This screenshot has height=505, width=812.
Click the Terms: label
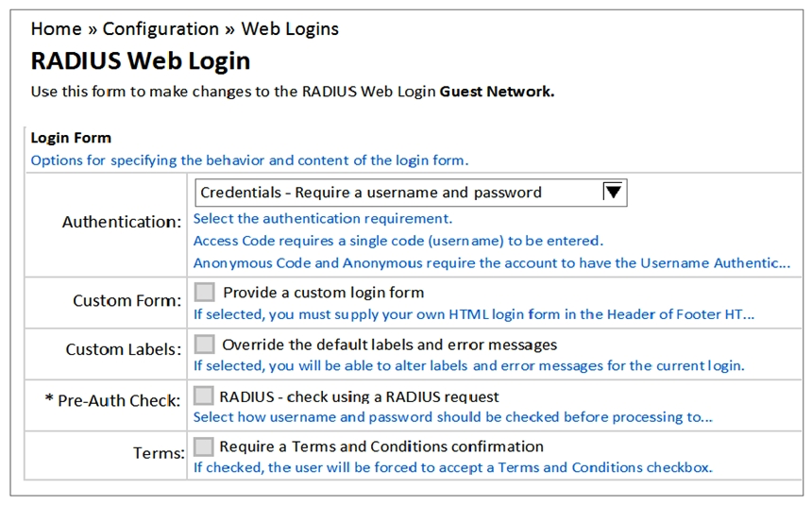click(x=159, y=453)
